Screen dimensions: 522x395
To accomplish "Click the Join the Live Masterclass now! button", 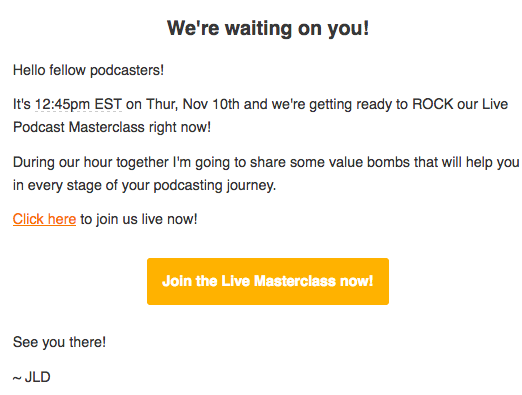I will click(268, 281).
